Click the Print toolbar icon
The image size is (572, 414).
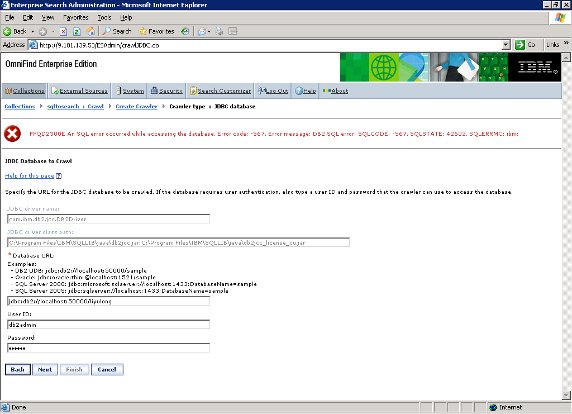coord(219,31)
